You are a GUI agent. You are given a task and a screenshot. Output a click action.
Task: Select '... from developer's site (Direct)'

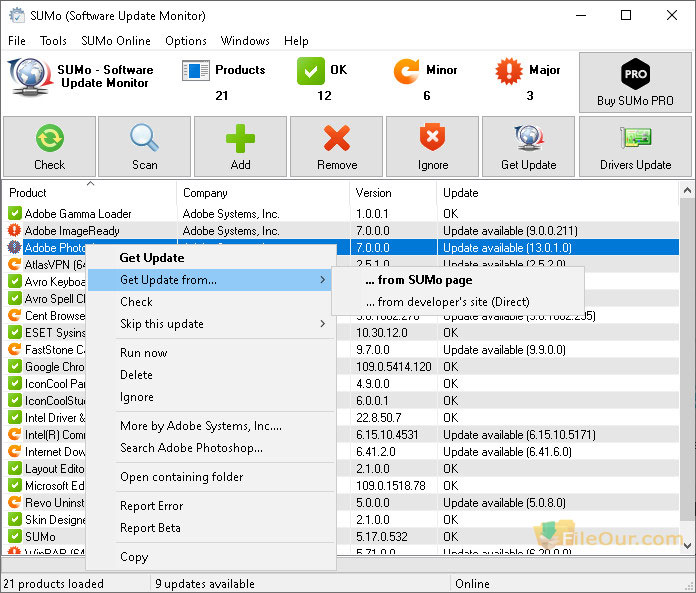pos(458,302)
